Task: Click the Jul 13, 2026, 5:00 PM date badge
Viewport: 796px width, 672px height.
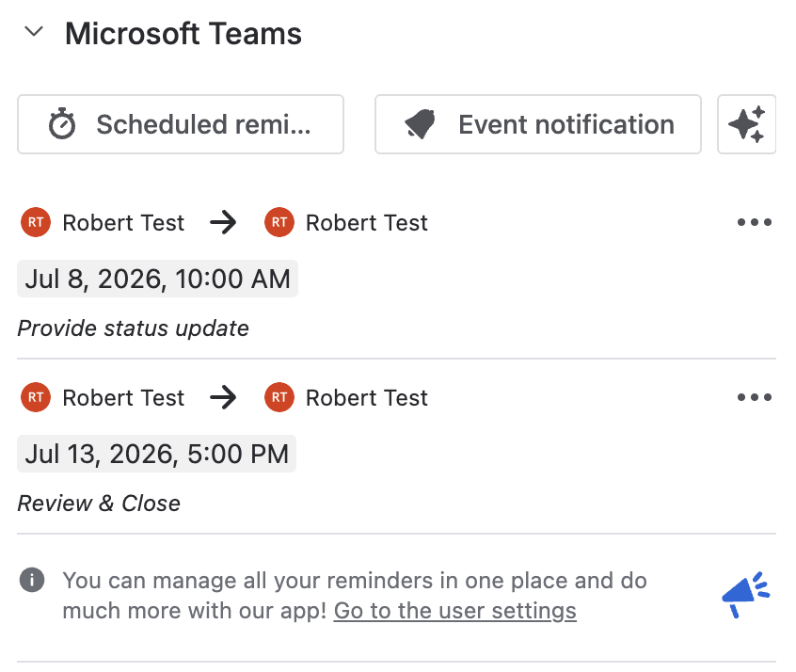Action: click(x=156, y=454)
